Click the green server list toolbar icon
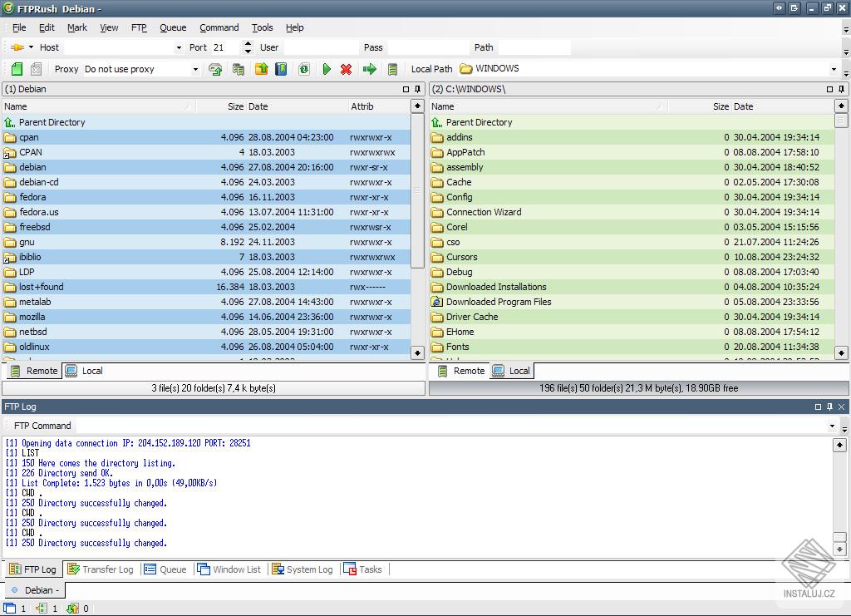 (392, 69)
